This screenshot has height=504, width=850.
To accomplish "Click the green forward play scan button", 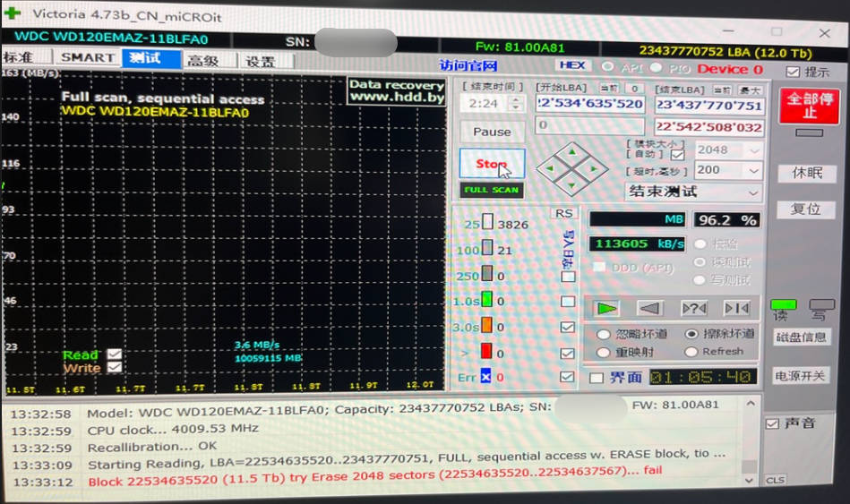I will click(606, 309).
